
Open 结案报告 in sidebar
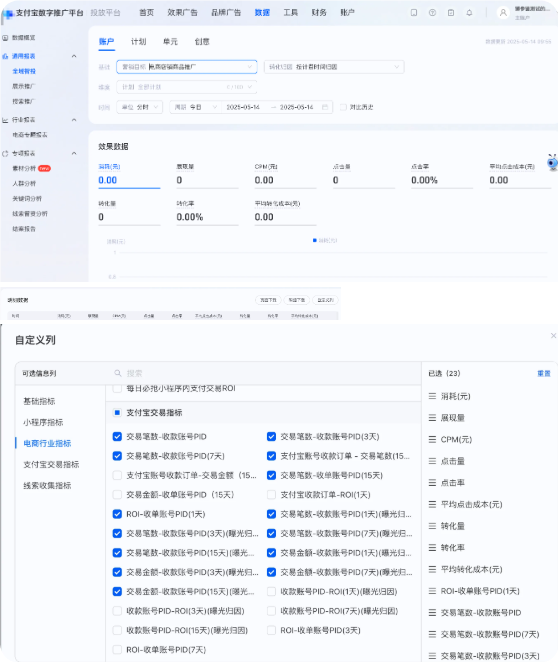tap(24, 229)
